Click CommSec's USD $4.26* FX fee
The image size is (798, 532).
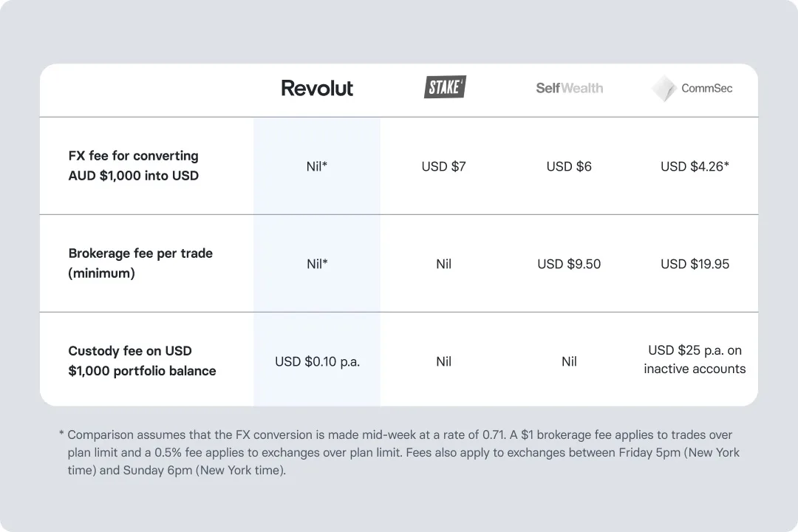pyautogui.click(x=695, y=166)
